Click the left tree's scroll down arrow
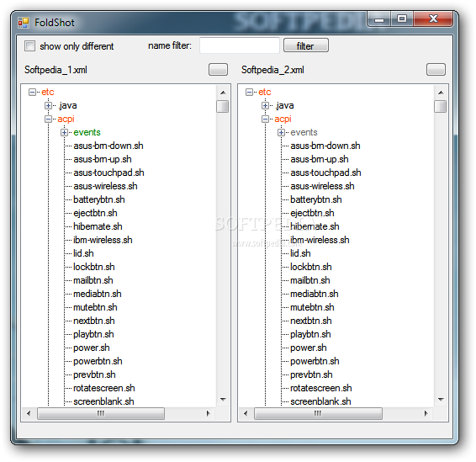 point(223,400)
